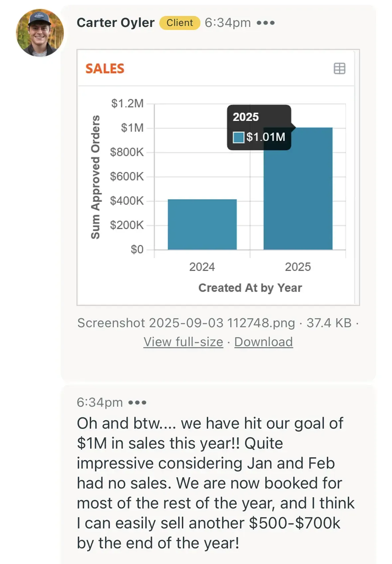Click the 6:34pm timestamp above the sales goal message
Viewport: 392px width, 564px height.
(x=100, y=402)
